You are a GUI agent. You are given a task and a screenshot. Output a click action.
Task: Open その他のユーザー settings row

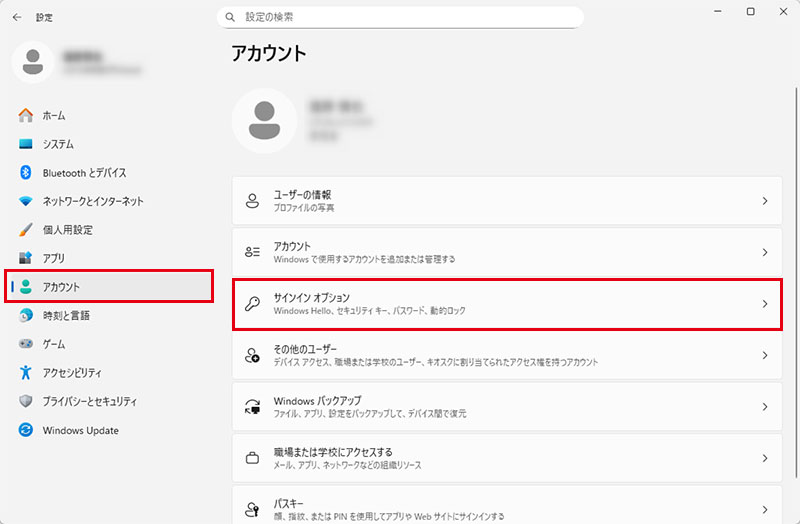[507, 355]
